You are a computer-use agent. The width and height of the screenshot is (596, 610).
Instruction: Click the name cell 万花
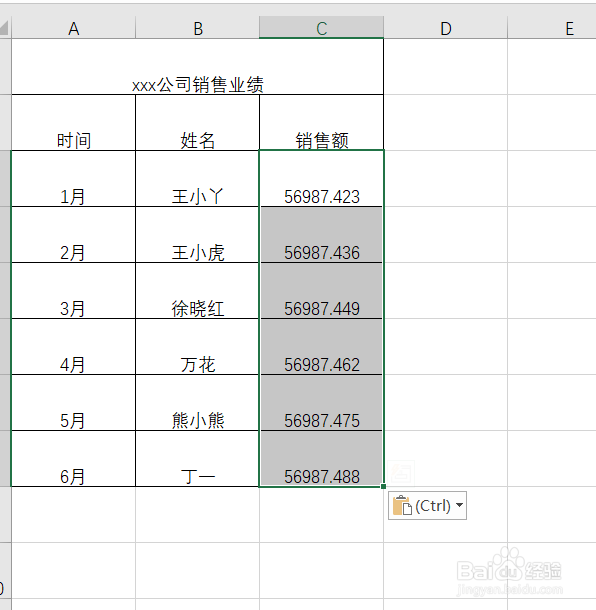(x=197, y=347)
